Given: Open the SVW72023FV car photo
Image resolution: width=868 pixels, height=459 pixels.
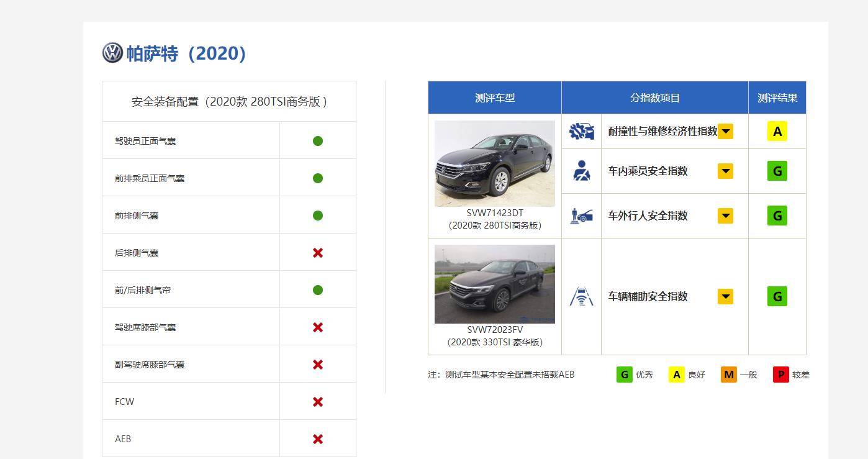Looking at the screenshot, I should pyautogui.click(x=495, y=284).
